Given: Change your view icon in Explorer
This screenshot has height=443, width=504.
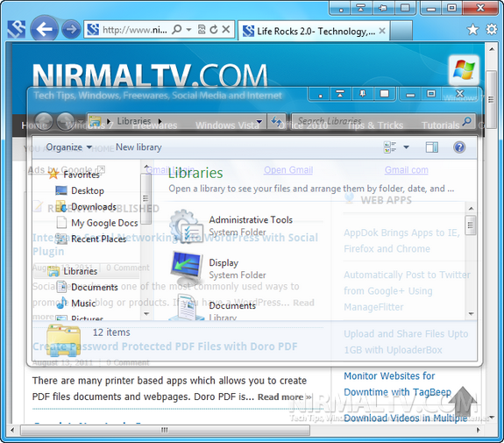Looking at the screenshot, I should tap(390, 147).
